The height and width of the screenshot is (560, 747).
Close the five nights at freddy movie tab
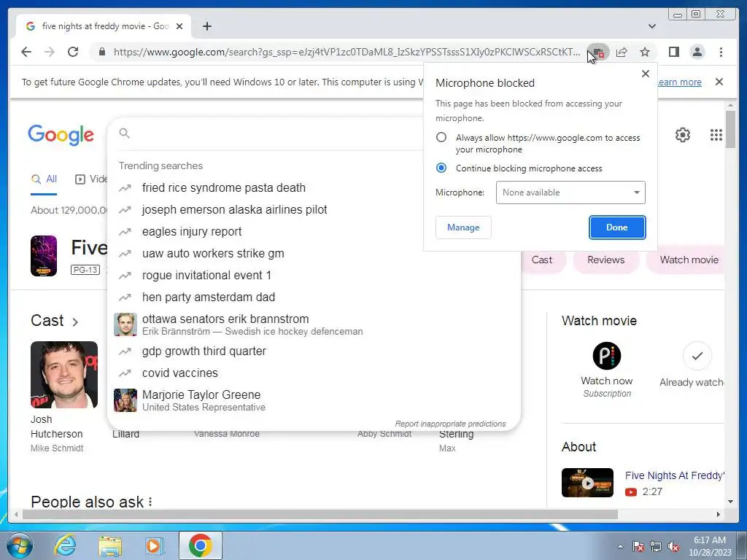179,26
